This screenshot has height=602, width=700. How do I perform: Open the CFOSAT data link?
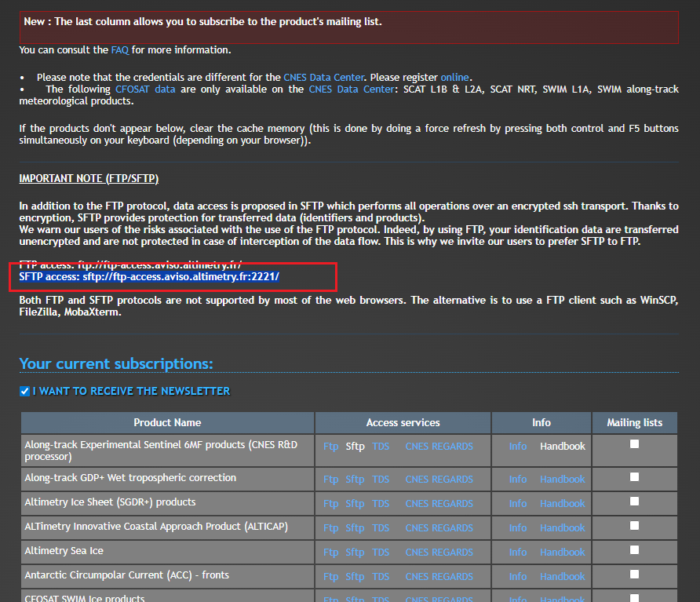click(145, 89)
